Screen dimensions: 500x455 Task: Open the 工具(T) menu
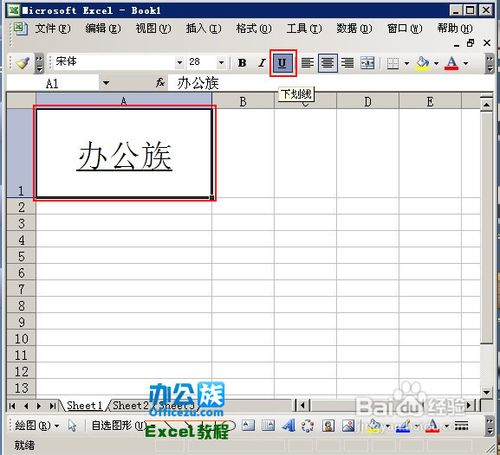(x=304, y=29)
